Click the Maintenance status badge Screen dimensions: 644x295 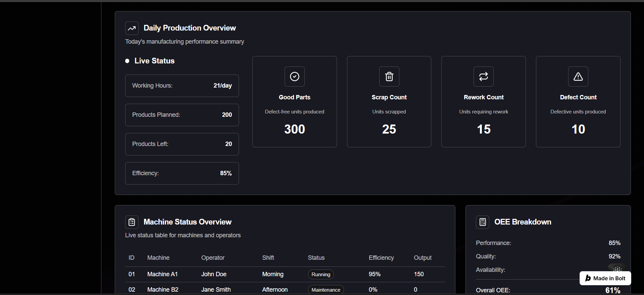pyautogui.click(x=326, y=290)
